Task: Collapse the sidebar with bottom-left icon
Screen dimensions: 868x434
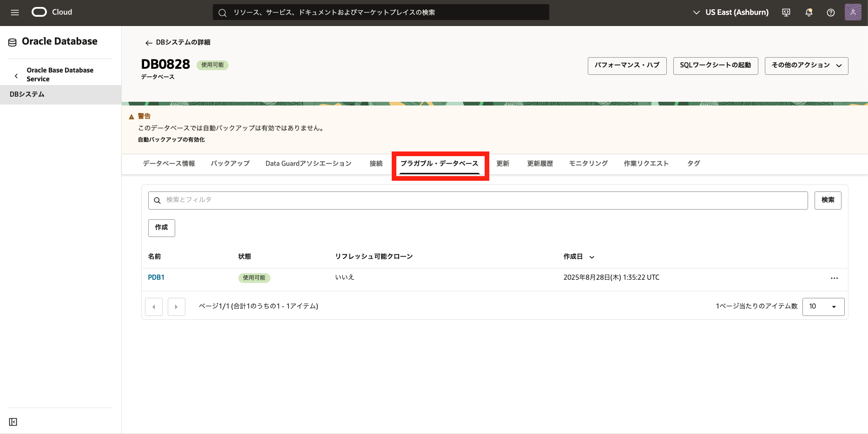Action: pos(13,422)
